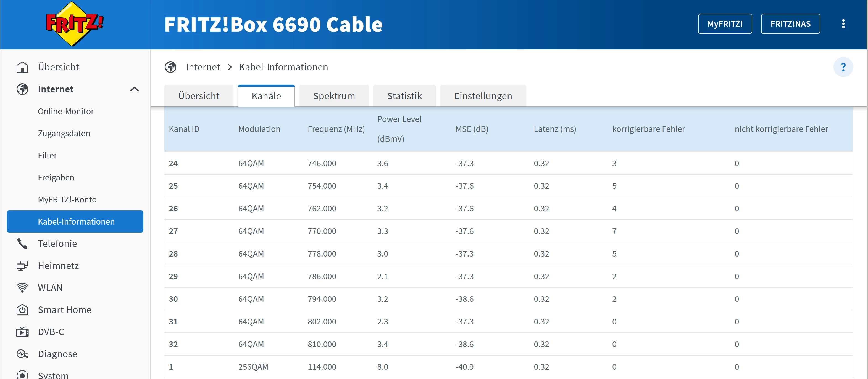
Task: Collapse the Internet menu chevron
Action: (x=135, y=89)
